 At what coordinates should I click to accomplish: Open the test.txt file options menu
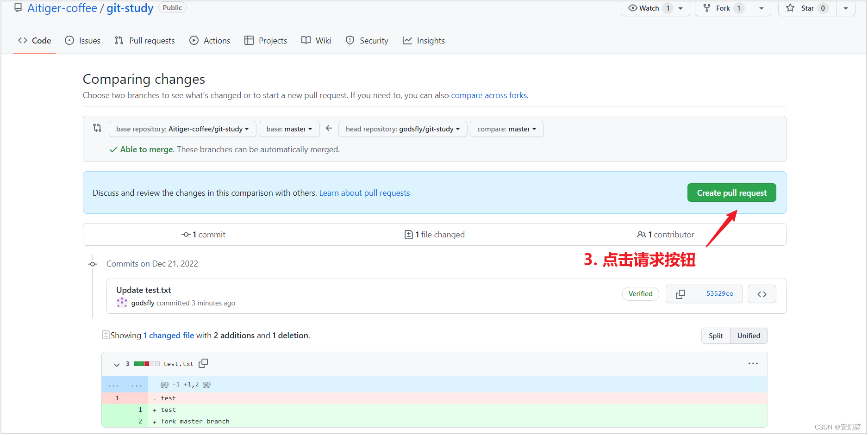point(753,364)
